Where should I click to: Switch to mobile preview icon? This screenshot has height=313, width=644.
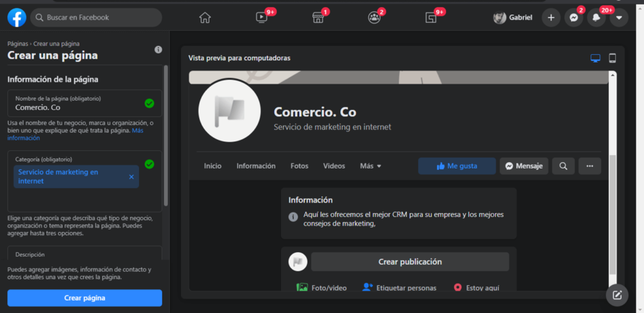612,58
